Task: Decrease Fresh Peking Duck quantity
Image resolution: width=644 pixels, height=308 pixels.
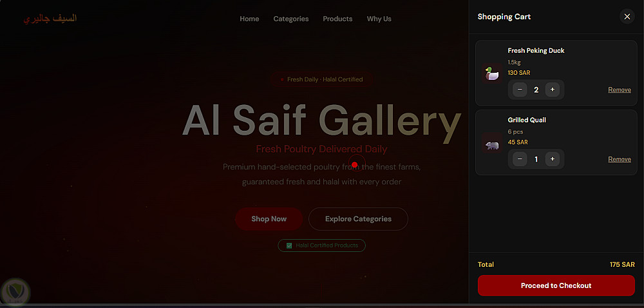Action: point(520,90)
